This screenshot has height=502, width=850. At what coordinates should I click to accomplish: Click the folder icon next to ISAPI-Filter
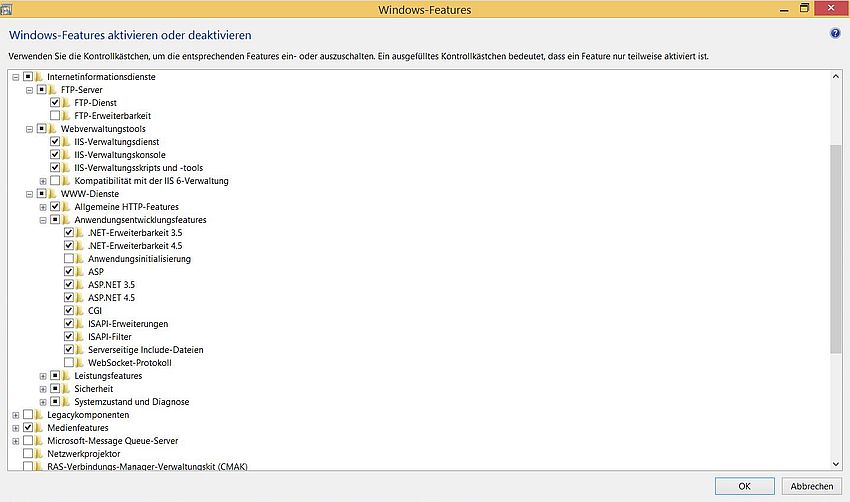80,337
